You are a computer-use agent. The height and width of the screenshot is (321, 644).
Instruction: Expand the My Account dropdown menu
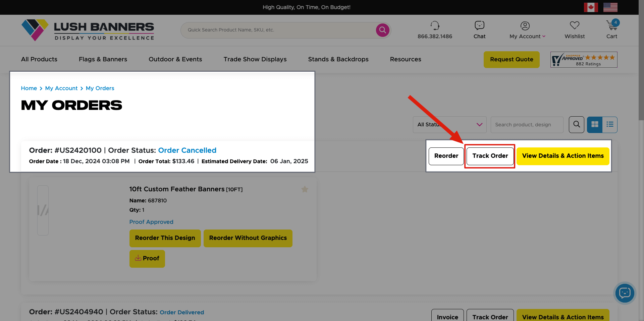(x=527, y=36)
